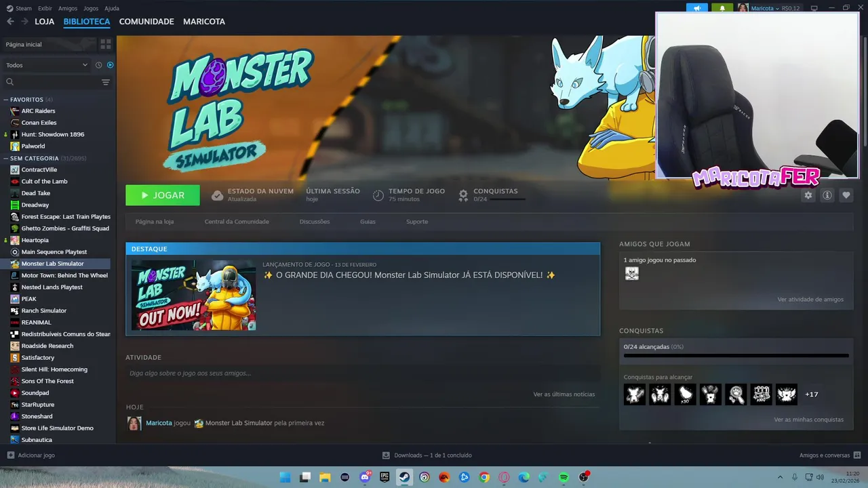Open the Jogos menu
868x488 pixels.
91,8
